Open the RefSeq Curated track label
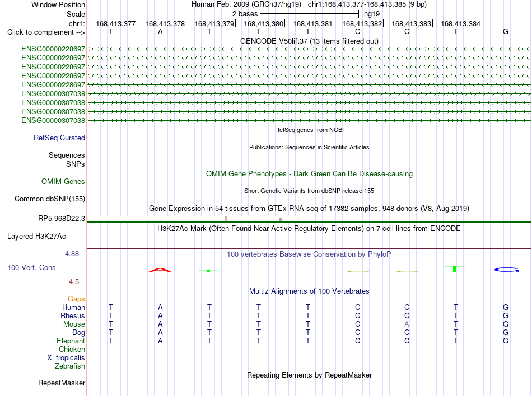532x396 pixels. coord(59,138)
